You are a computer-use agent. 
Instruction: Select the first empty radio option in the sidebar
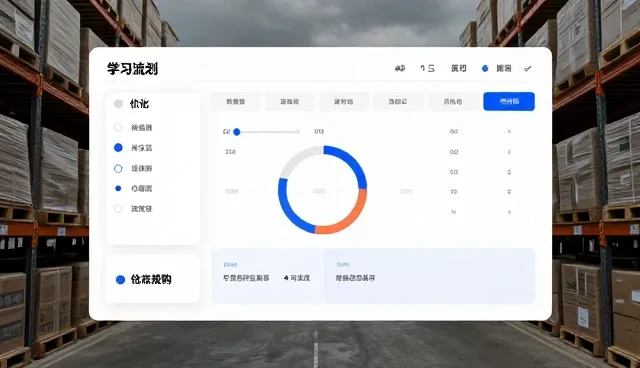pos(118,128)
